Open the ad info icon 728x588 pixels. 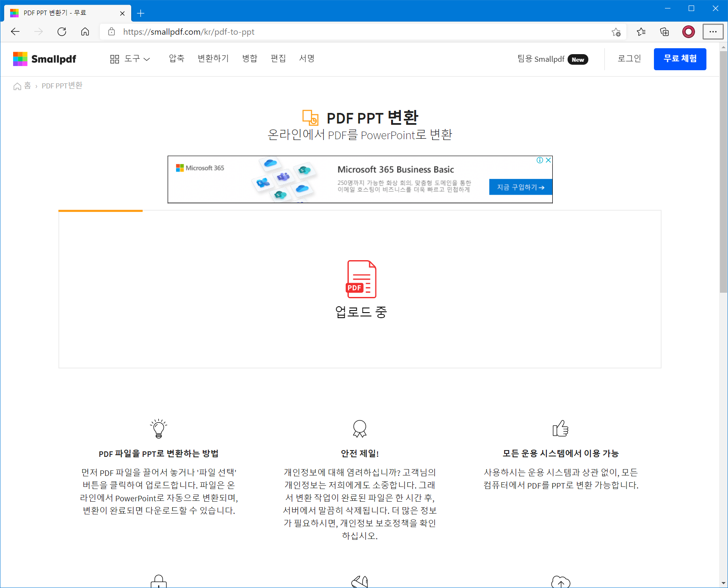pos(540,160)
